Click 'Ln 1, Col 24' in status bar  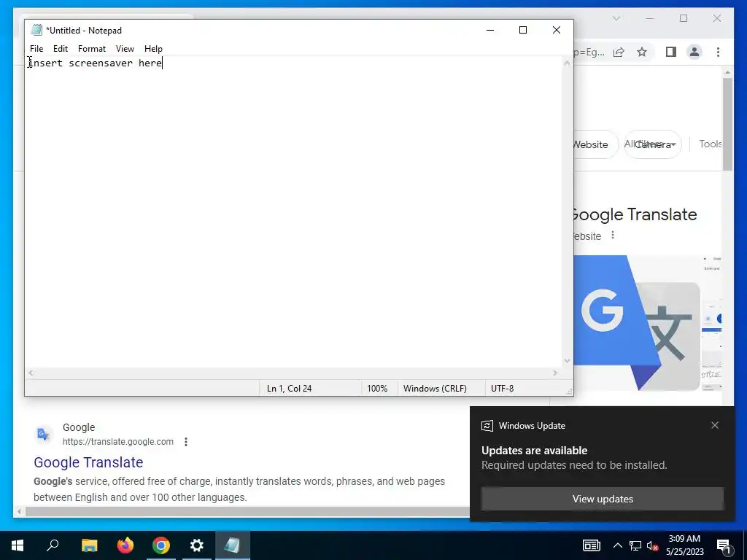coord(289,389)
